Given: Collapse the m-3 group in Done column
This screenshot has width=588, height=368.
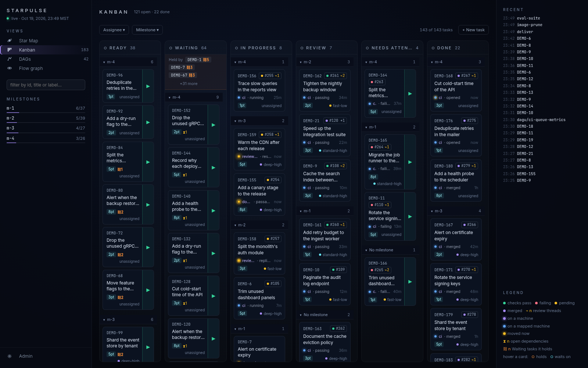Looking at the screenshot, I should coord(456,211).
